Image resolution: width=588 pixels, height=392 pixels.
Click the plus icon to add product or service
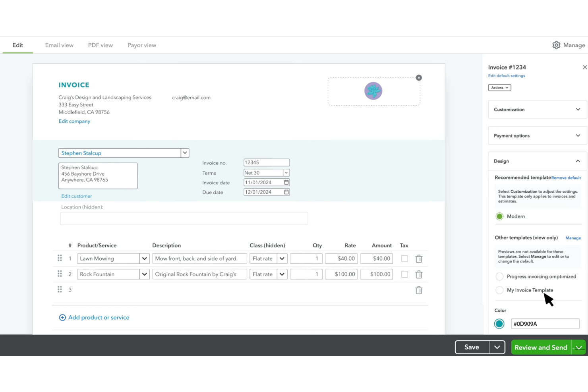pyautogui.click(x=62, y=317)
